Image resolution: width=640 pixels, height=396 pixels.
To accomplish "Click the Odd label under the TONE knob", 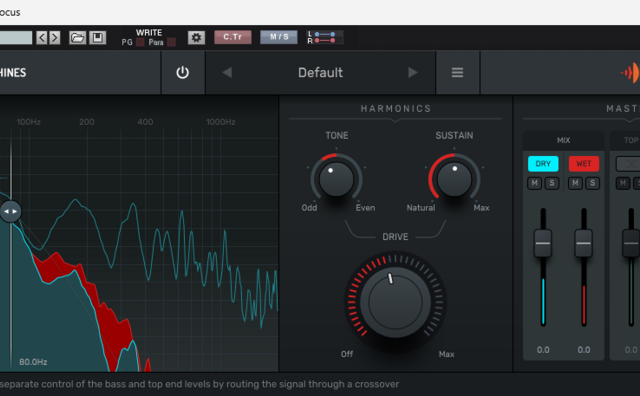I will click(x=309, y=208).
